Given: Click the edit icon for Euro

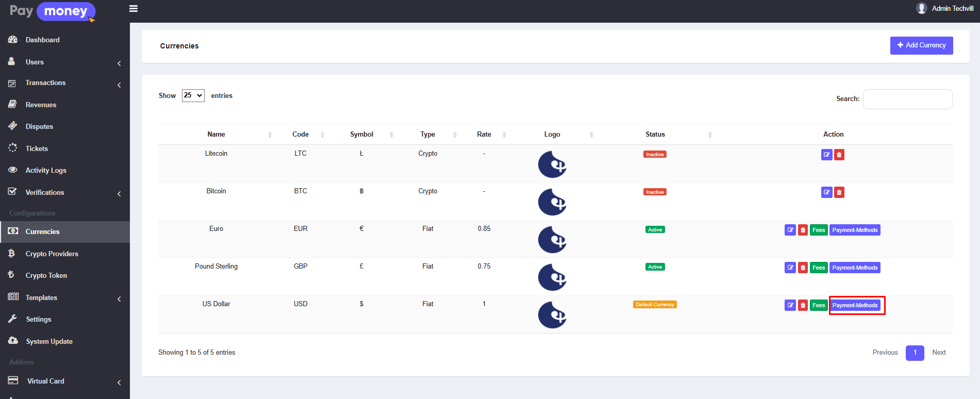Looking at the screenshot, I should tap(790, 230).
